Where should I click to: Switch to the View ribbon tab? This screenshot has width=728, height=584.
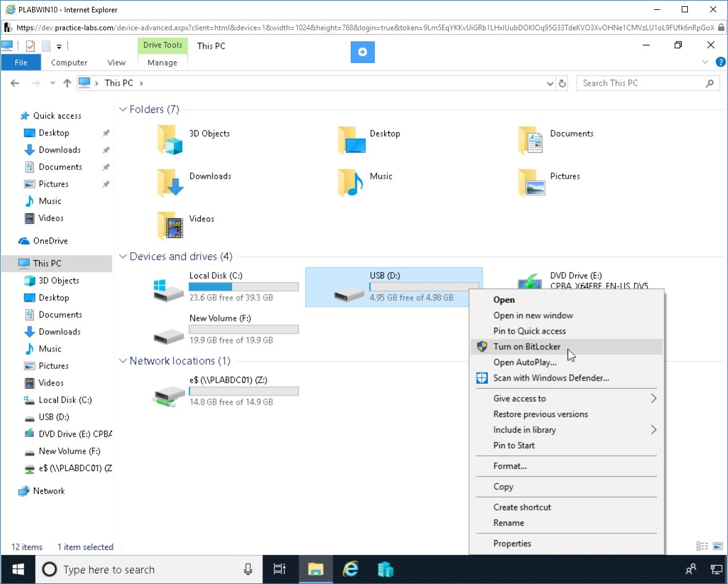click(x=116, y=62)
